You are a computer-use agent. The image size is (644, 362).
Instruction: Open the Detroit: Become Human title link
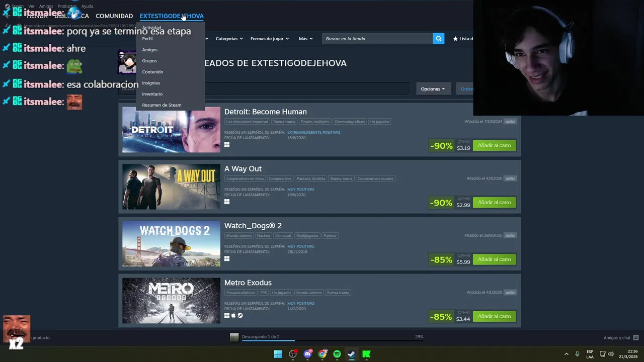265,112
